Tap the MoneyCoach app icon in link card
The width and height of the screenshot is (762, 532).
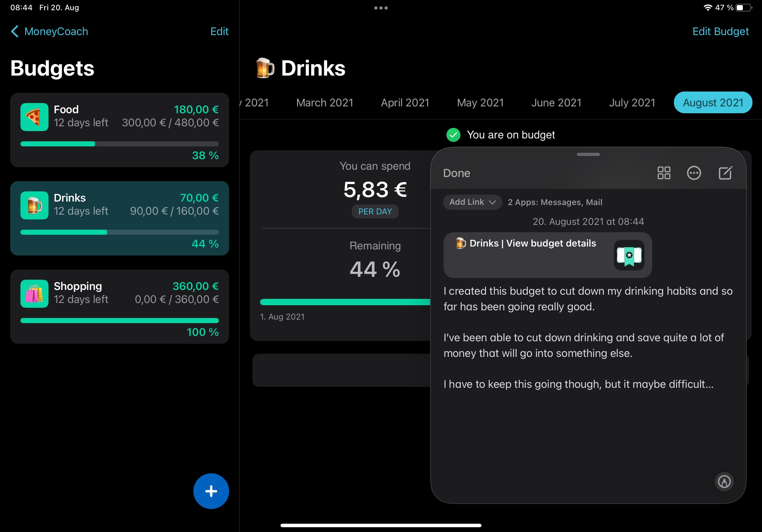[x=629, y=255]
